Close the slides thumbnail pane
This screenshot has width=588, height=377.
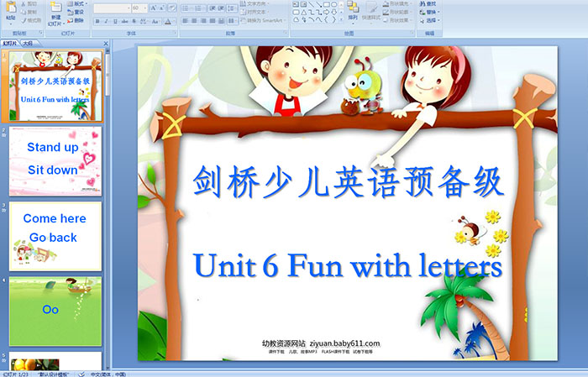click(x=106, y=44)
